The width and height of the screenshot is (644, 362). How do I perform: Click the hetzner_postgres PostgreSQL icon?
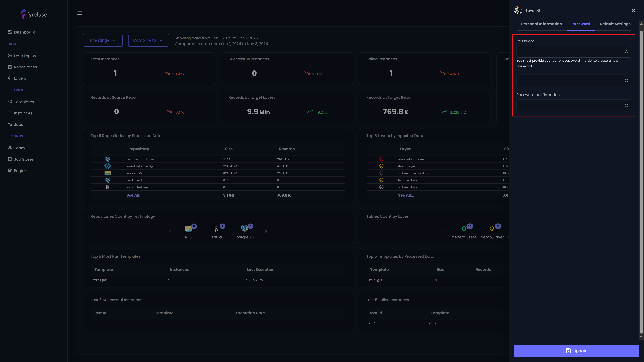coord(108,159)
